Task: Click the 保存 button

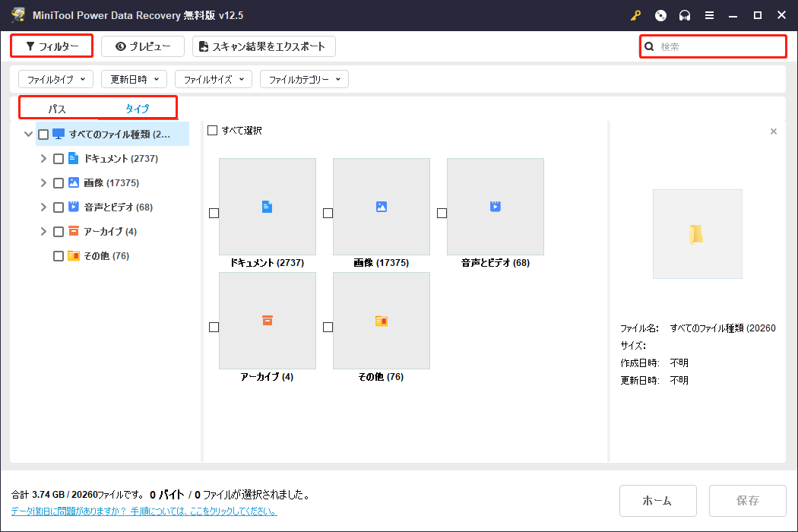Action: click(748, 501)
